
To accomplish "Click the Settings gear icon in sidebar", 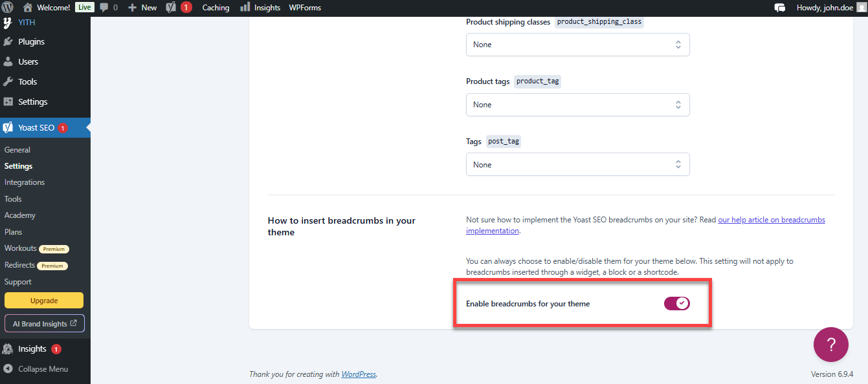I will (8, 101).
